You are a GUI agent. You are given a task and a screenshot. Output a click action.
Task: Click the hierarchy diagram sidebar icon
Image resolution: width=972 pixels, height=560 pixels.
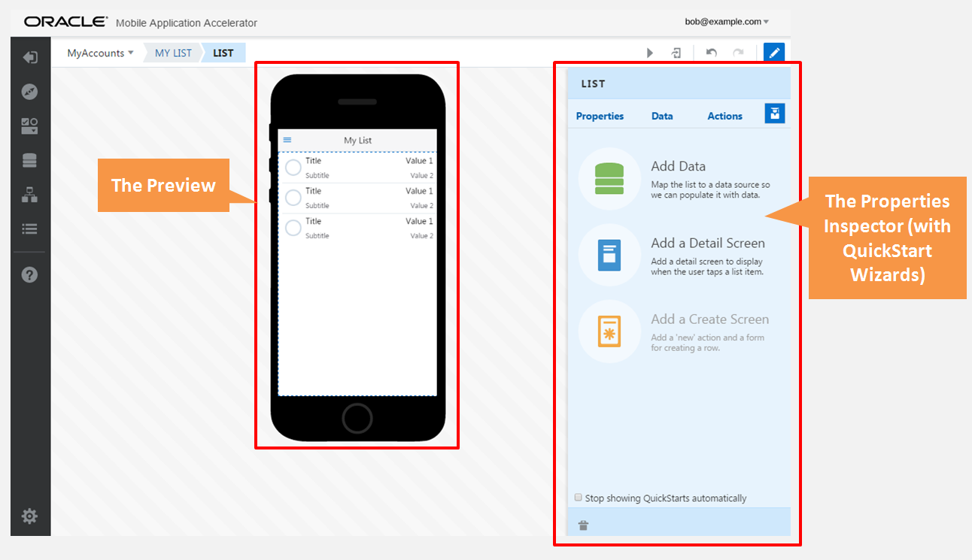tap(29, 195)
